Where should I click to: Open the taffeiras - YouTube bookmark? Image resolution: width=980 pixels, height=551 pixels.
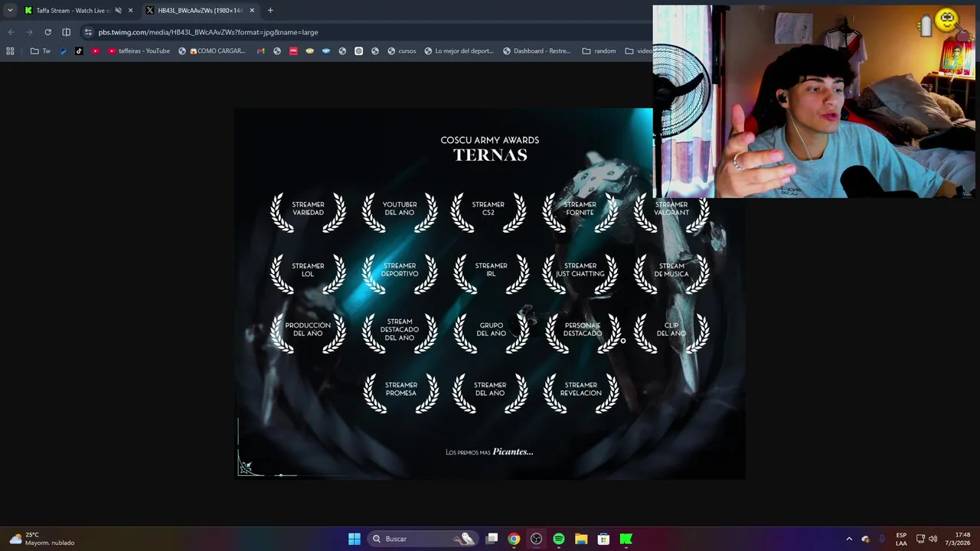(x=139, y=51)
